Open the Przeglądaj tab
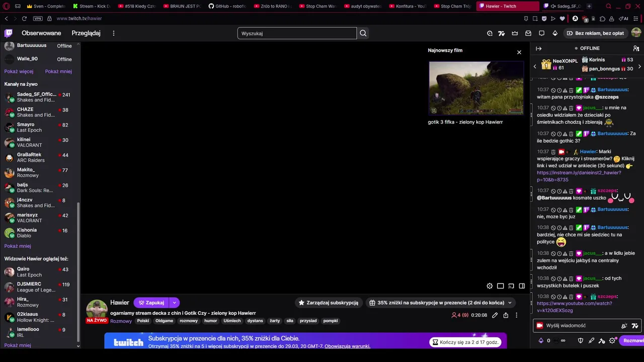 [x=86, y=33]
